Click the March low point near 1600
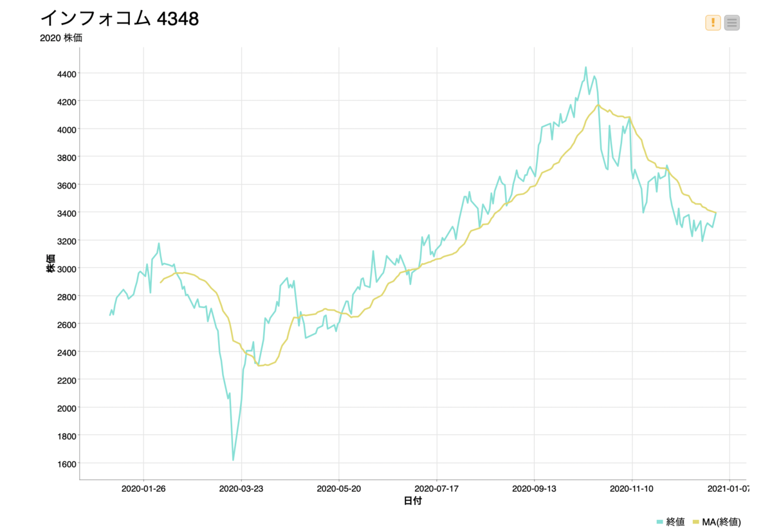 (233, 459)
